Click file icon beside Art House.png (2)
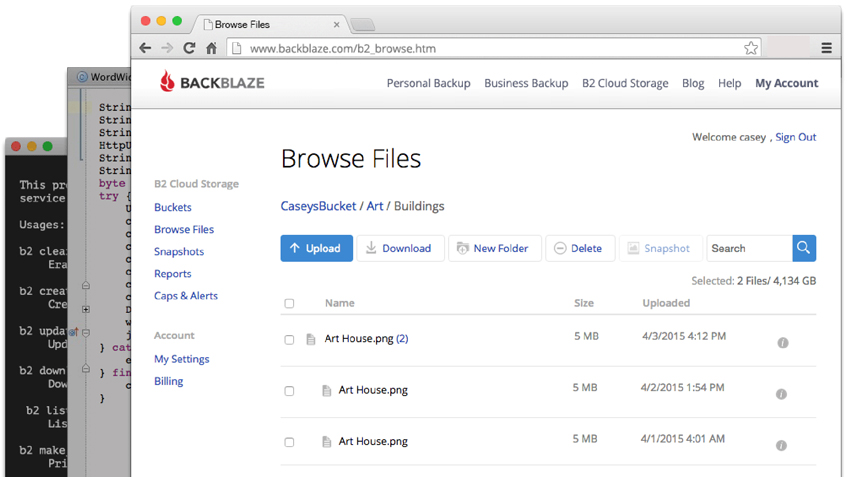The image size is (850, 477). (x=311, y=340)
